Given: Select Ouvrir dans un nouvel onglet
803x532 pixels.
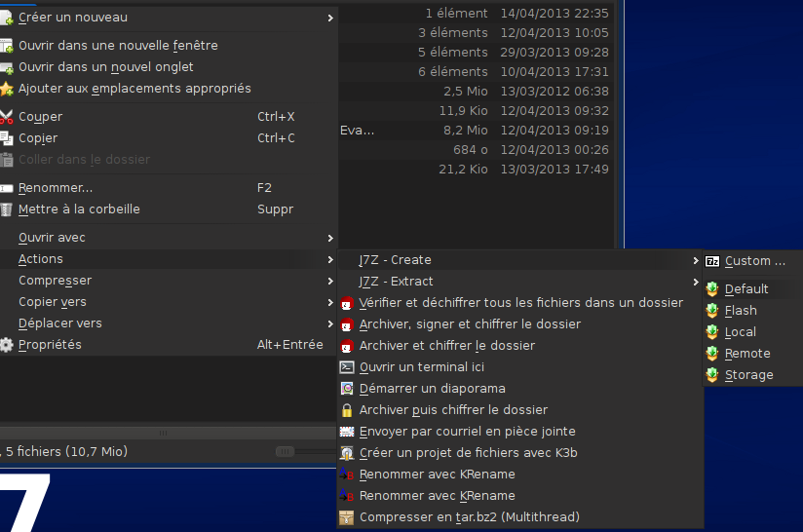Looking at the screenshot, I should (x=168, y=67).
